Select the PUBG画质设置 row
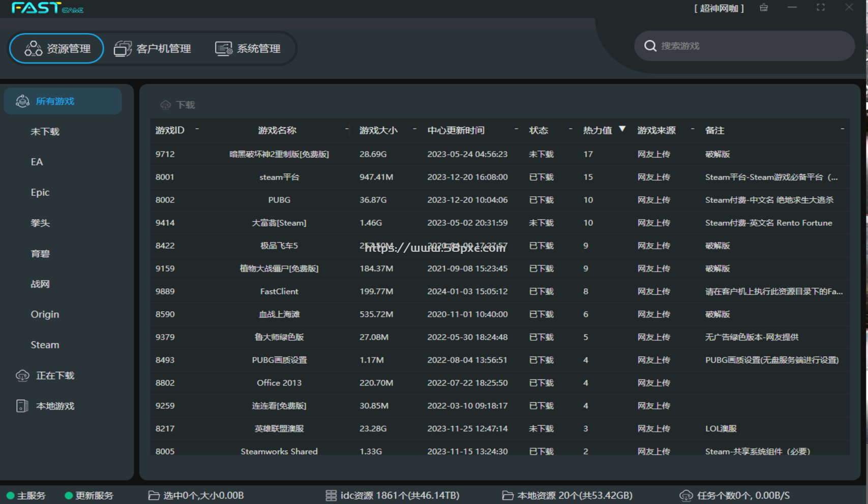 click(x=500, y=360)
